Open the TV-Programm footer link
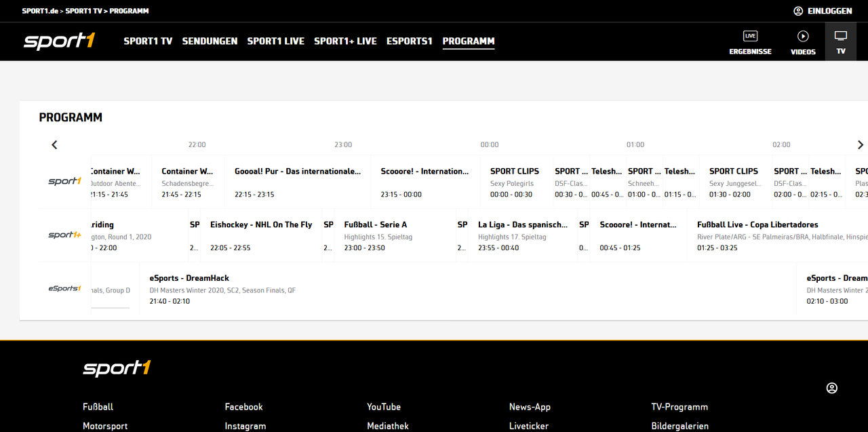 point(679,407)
